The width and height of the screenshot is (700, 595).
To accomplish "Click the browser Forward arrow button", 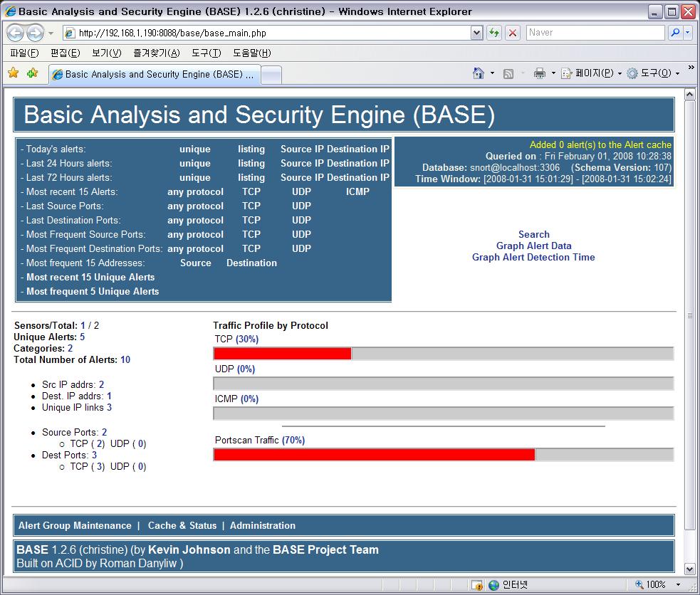I will pos(35,33).
